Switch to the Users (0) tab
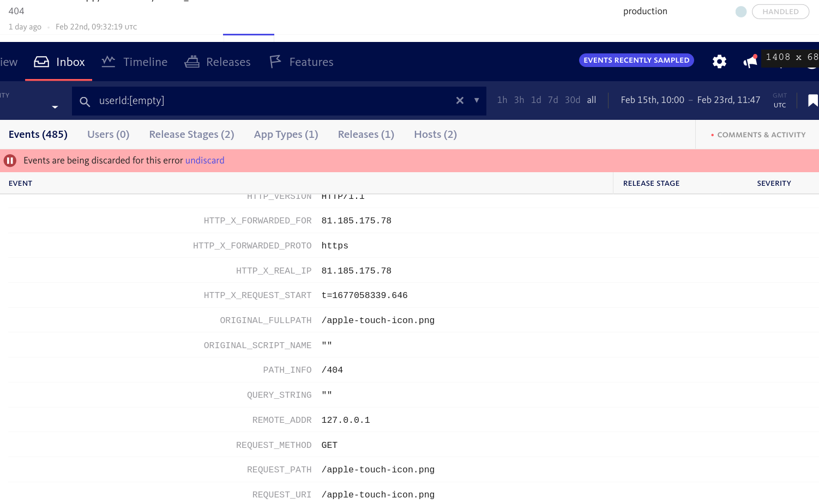The image size is (819, 504). (108, 134)
